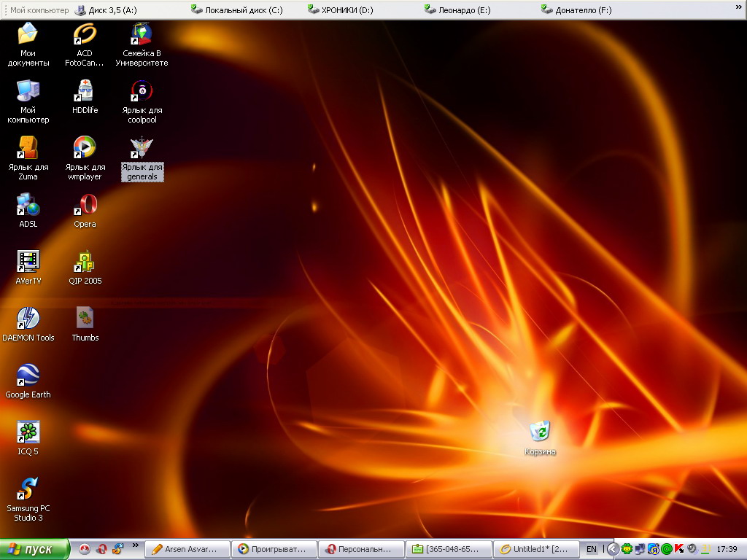Switch to the Персональн... Opera taskbar window
This screenshot has width=747, height=560.
click(361, 549)
